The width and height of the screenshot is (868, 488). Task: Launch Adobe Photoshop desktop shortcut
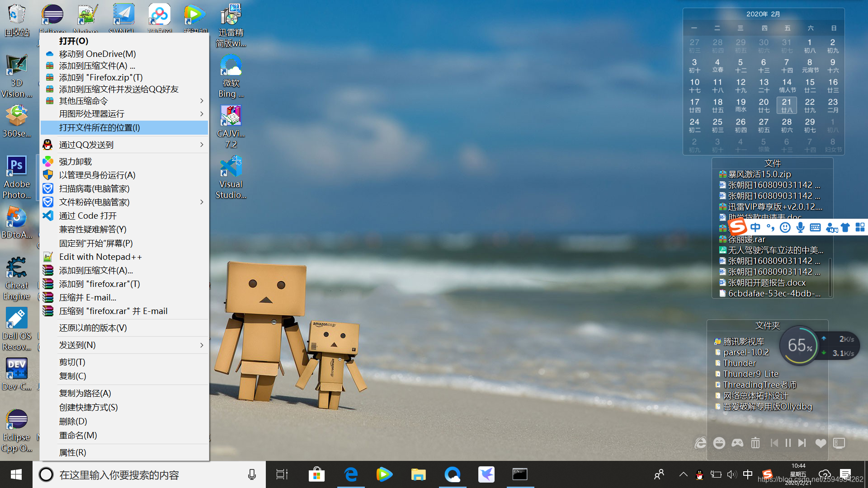pos(17,177)
